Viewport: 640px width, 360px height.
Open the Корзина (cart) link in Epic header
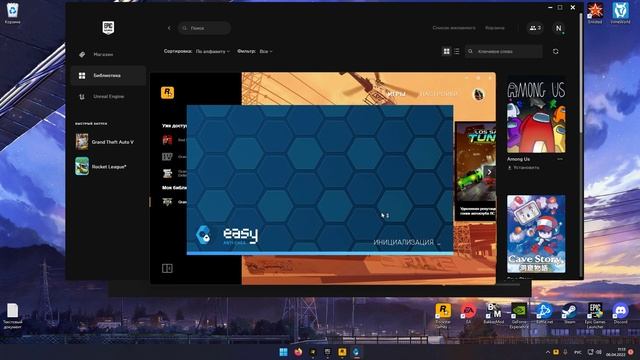point(495,28)
